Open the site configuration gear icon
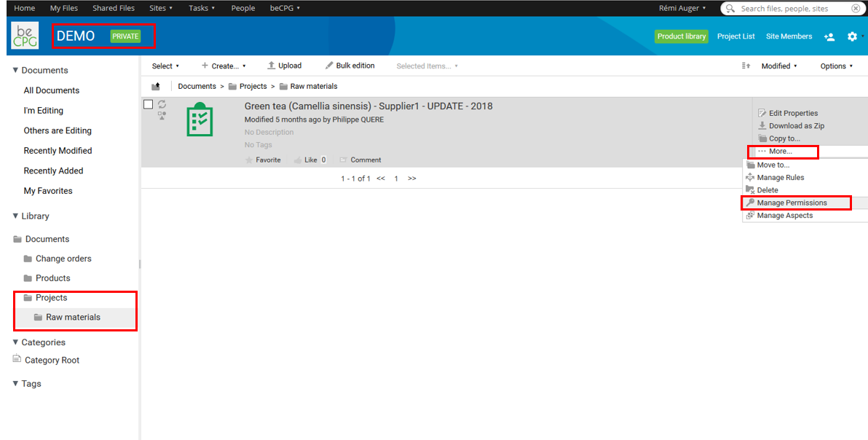This screenshot has height=440, width=868. (852, 36)
